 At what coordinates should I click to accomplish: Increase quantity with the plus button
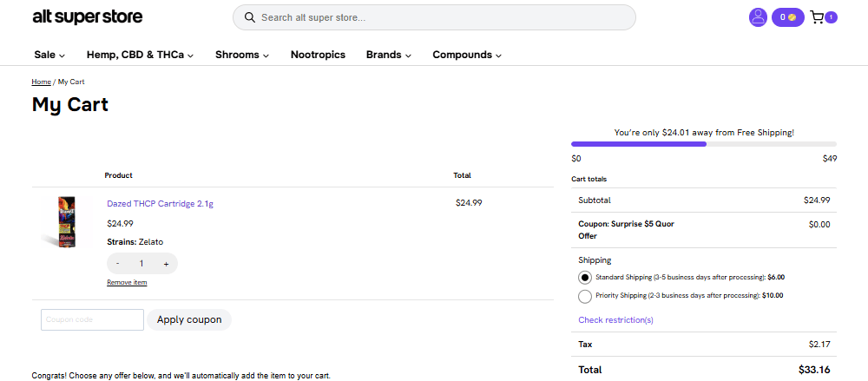[166, 264]
